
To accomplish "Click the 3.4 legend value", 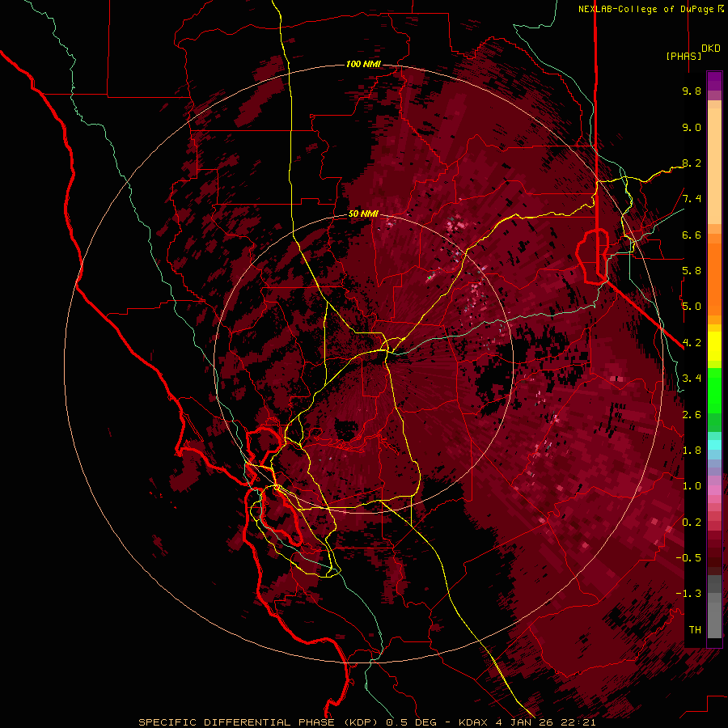I will [692, 379].
